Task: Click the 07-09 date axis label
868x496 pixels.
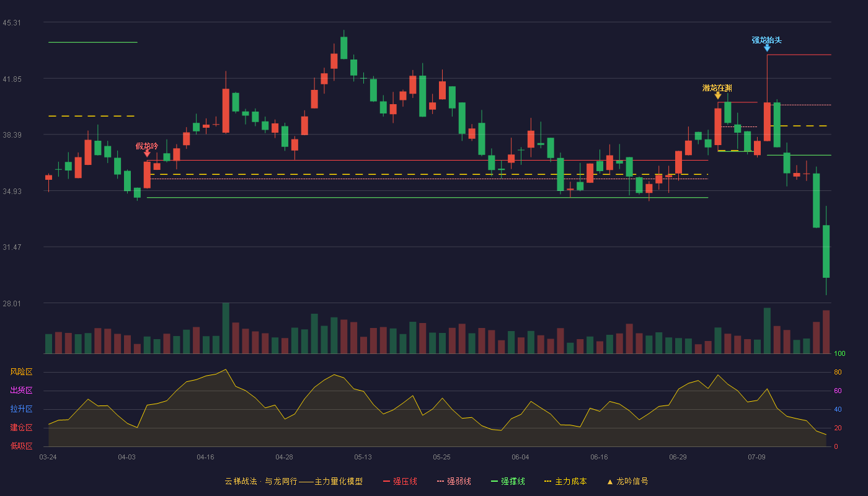Action: (x=756, y=457)
